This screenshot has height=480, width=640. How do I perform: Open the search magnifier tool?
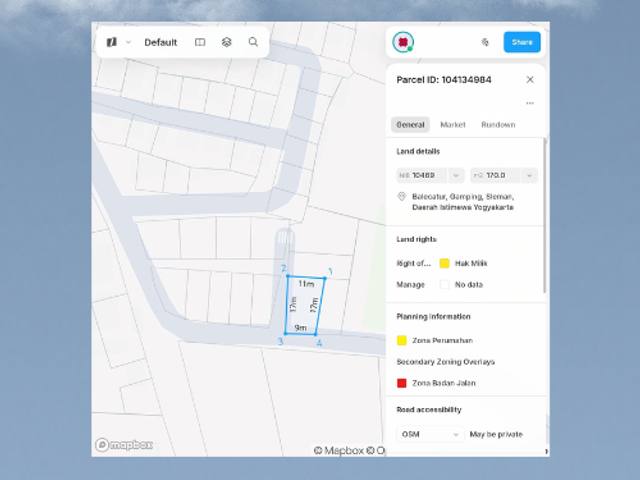tap(253, 42)
